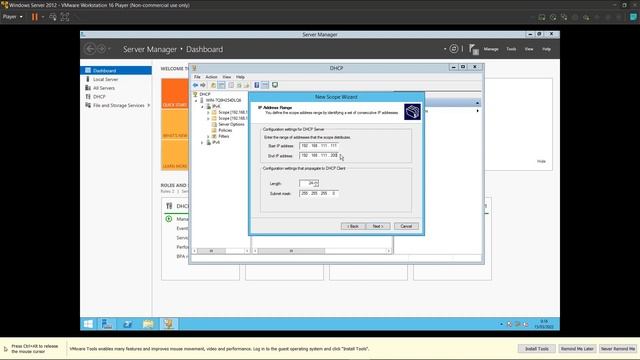Click the Start IP address field
The height and width of the screenshot is (360, 640).
[319, 146]
